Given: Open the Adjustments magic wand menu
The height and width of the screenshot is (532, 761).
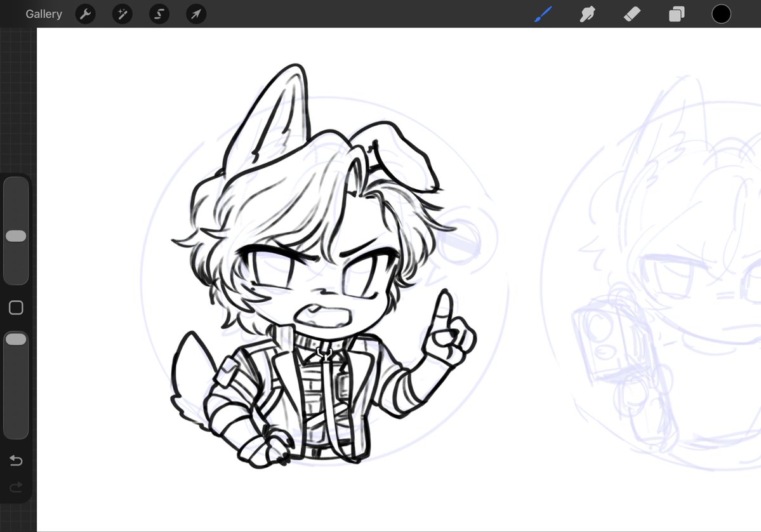Looking at the screenshot, I should 122,14.
